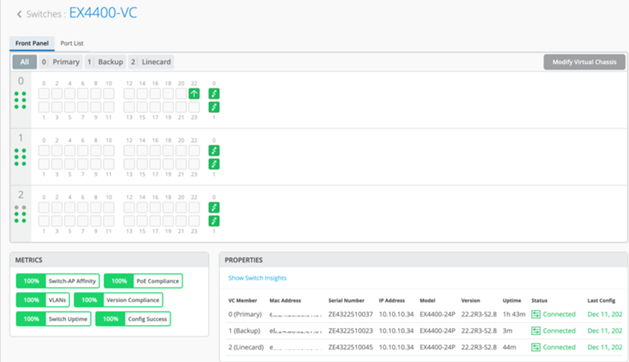Viewport: 629px width, 362px height.
Task: Click 2 (Linecard) VC member cell
Action: tap(246, 347)
